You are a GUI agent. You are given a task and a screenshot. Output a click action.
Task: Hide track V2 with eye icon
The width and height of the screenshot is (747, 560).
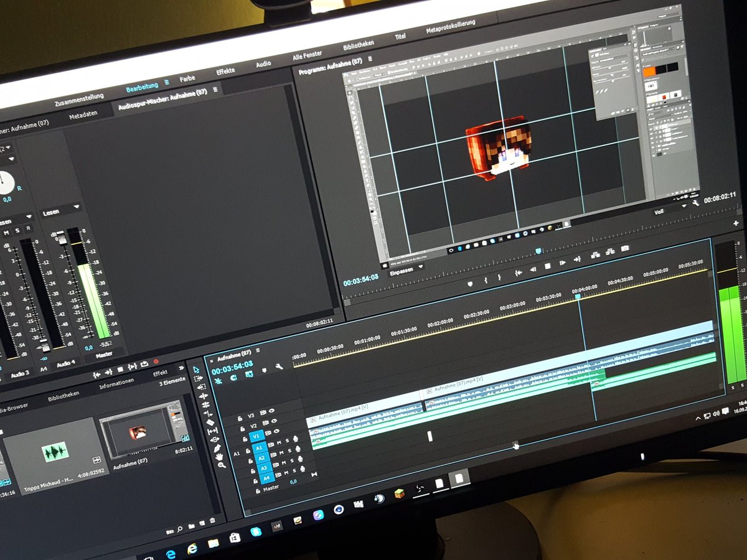[x=274, y=421]
